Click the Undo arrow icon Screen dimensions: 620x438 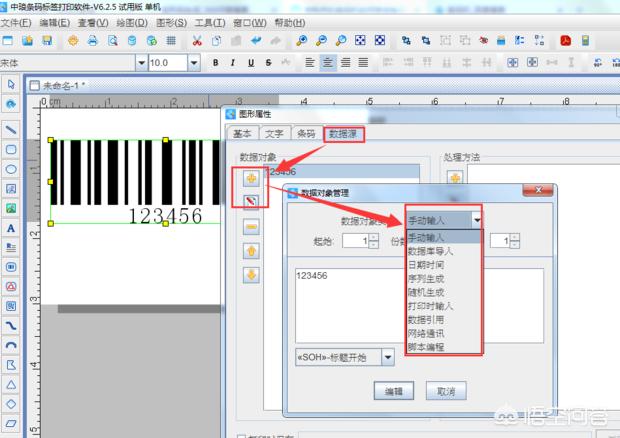pos(256,41)
